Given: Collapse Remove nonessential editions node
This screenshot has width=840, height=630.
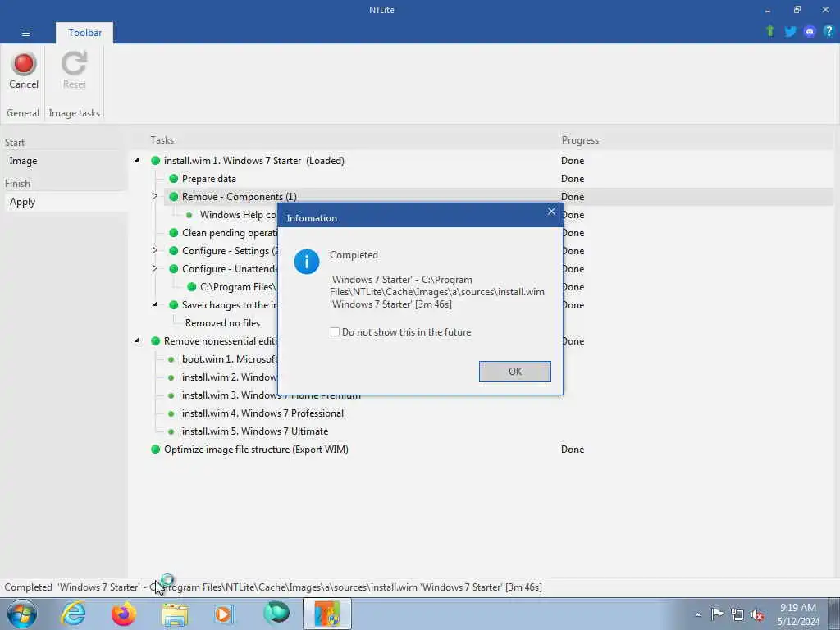Looking at the screenshot, I should click(x=137, y=340).
